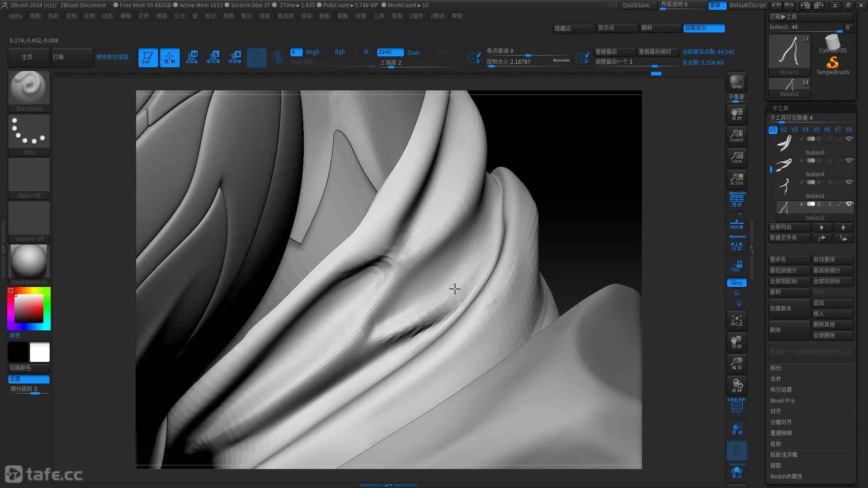The height and width of the screenshot is (488, 868).
Task: Toggle Transparency (透明) display
Action: click(736, 429)
